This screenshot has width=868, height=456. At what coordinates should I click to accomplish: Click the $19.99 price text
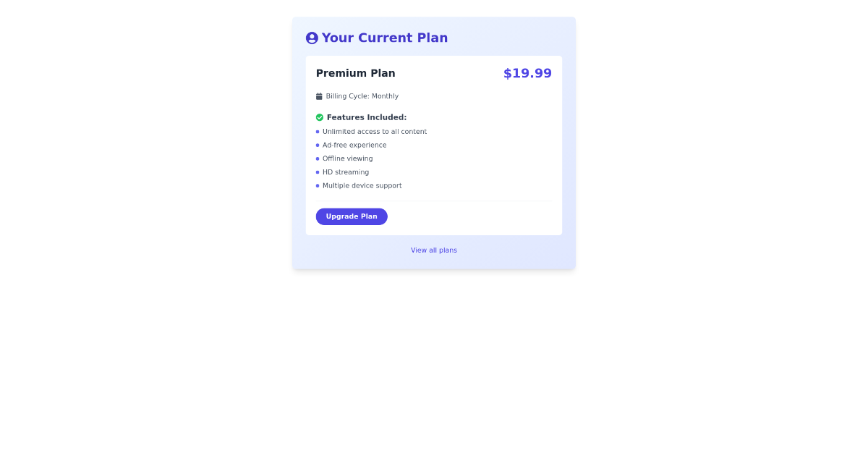[527, 73]
